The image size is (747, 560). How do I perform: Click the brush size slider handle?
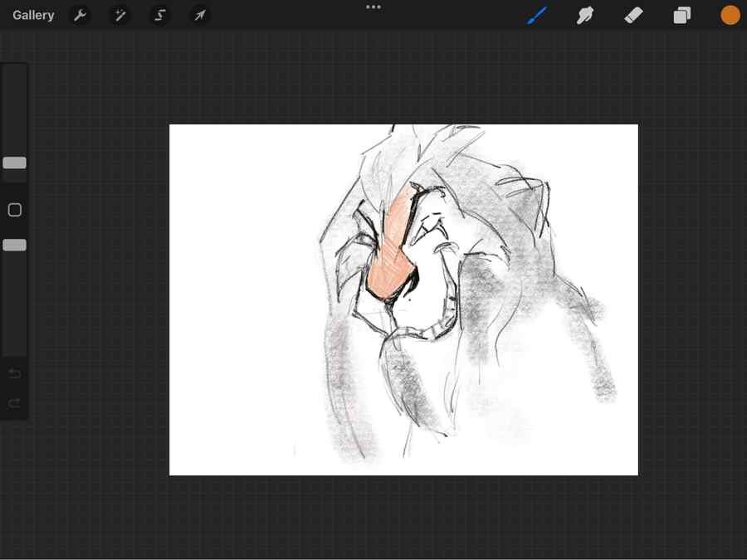(x=15, y=163)
